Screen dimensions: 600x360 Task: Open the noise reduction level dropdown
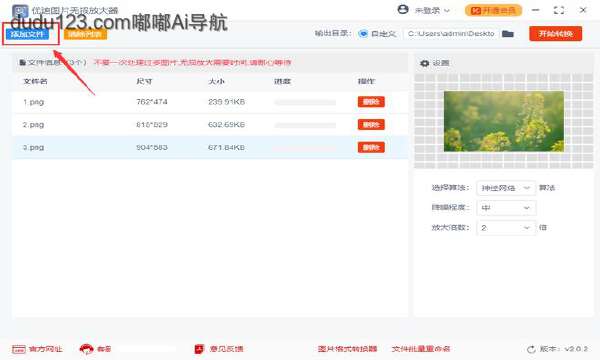tap(506, 208)
